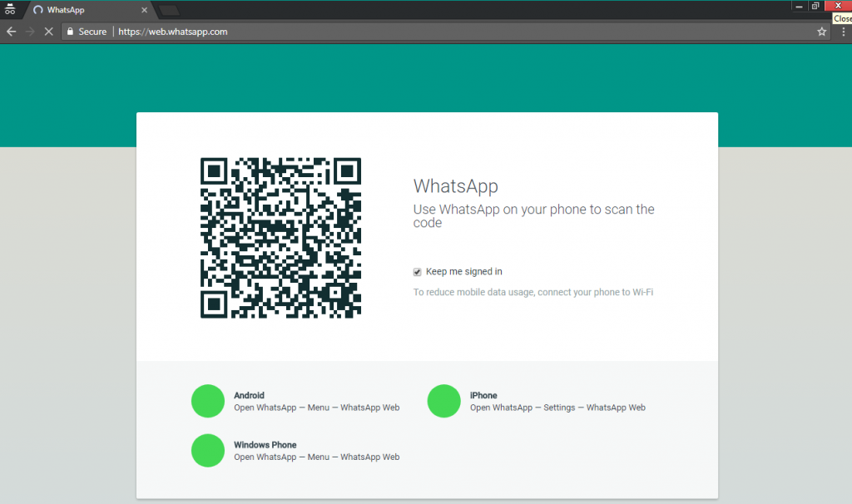
Task: Click the green Android circle icon
Action: pos(207,401)
